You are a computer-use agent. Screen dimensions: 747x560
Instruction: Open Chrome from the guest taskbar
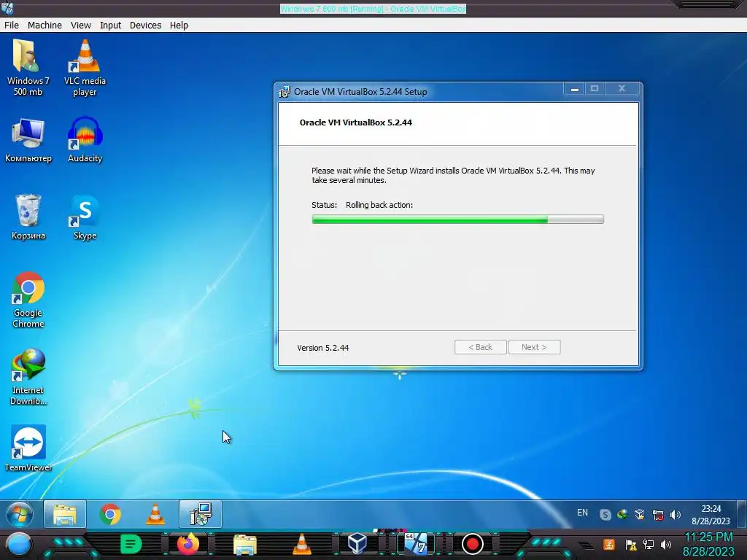point(110,514)
